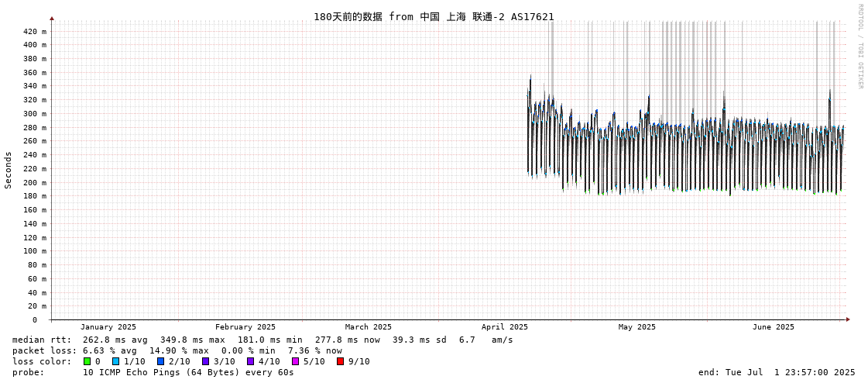
Task: Click the blue 2/10 loss color swatch
Action: [160, 361]
